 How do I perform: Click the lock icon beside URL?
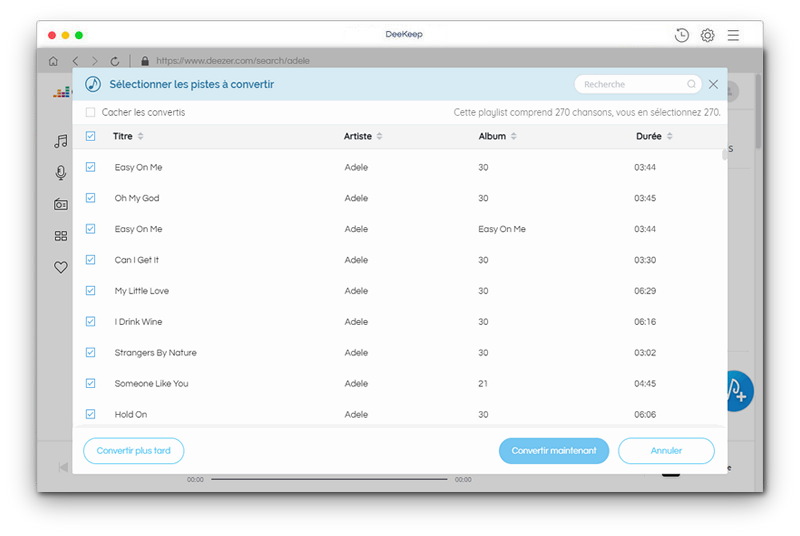coord(145,61)
